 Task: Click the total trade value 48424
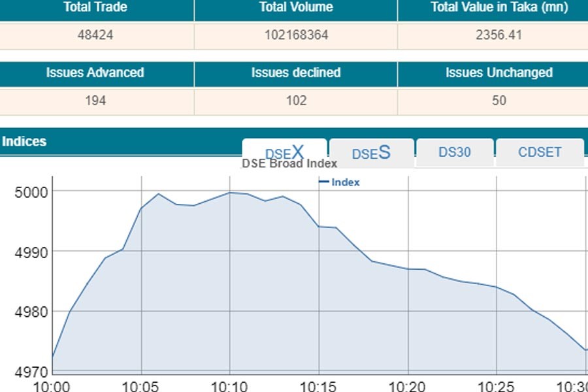pyautogui.click(x=95, y=35)
